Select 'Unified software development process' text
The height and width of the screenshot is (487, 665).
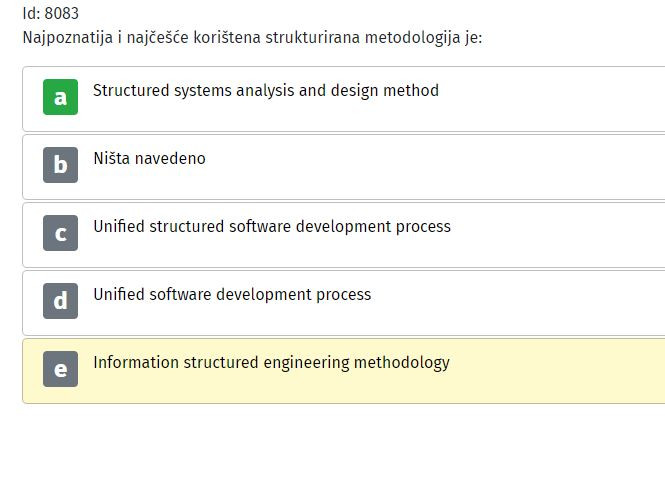[232, 294]
